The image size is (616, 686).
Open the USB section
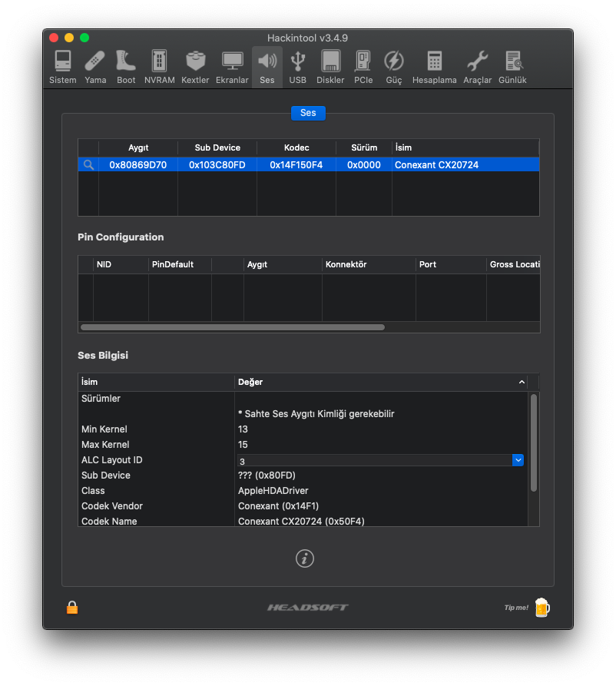click(297, 66)
